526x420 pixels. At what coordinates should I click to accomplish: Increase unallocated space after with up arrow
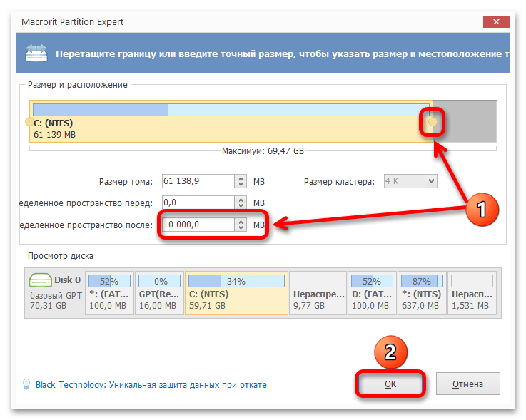(x=241, y=221)
